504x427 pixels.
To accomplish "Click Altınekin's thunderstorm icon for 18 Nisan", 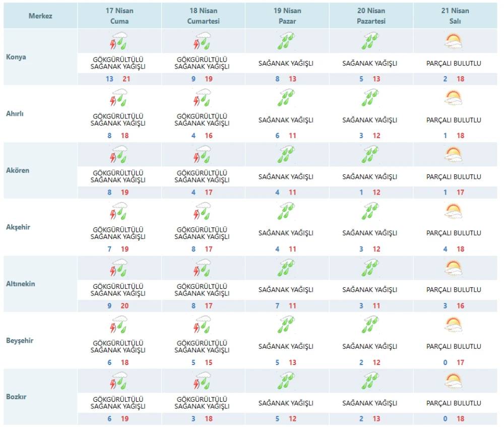I will tap(203, 268).
